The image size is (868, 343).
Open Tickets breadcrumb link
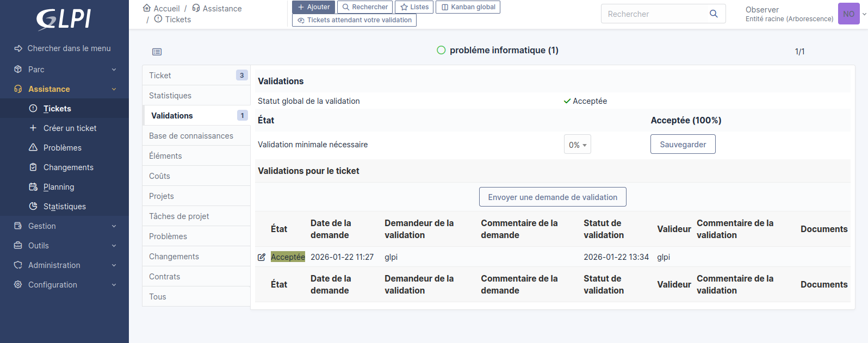[x=172, y=20]
